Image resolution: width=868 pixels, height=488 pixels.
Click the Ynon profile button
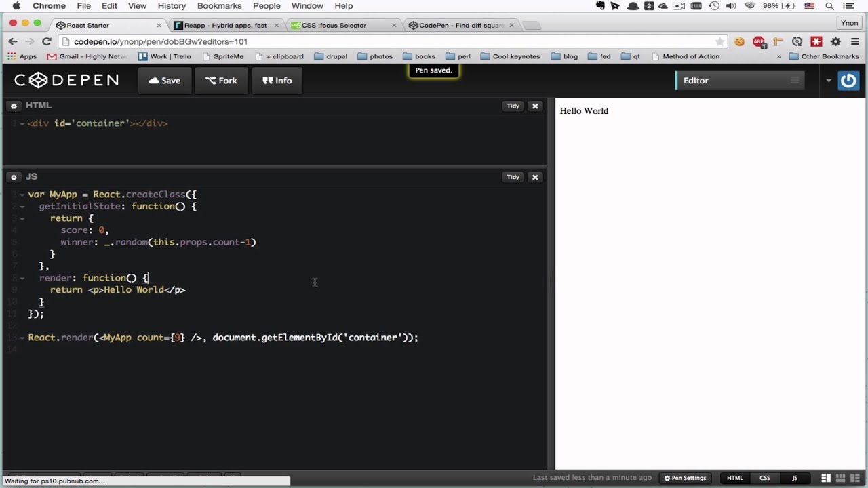(850, 23)
